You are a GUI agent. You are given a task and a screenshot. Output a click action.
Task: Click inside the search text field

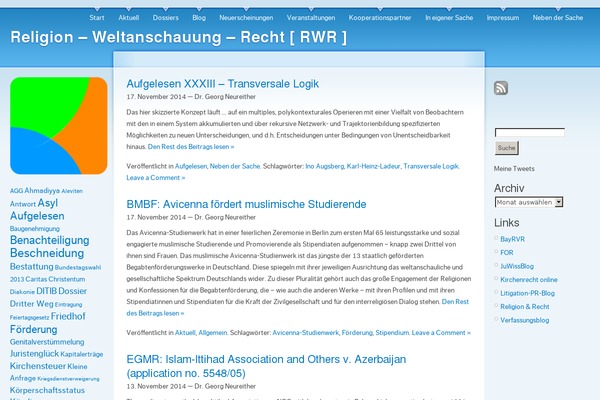point(530,132)
